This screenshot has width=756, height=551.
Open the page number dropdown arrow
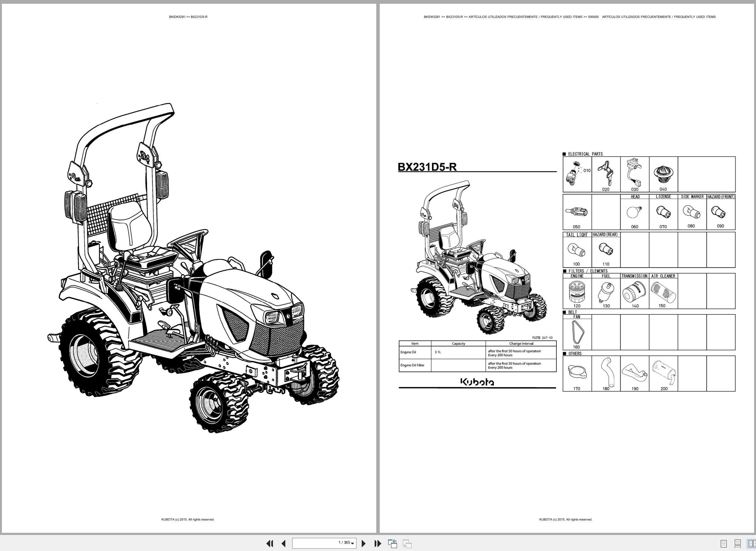pyautogui.click(x=352, y=543)
